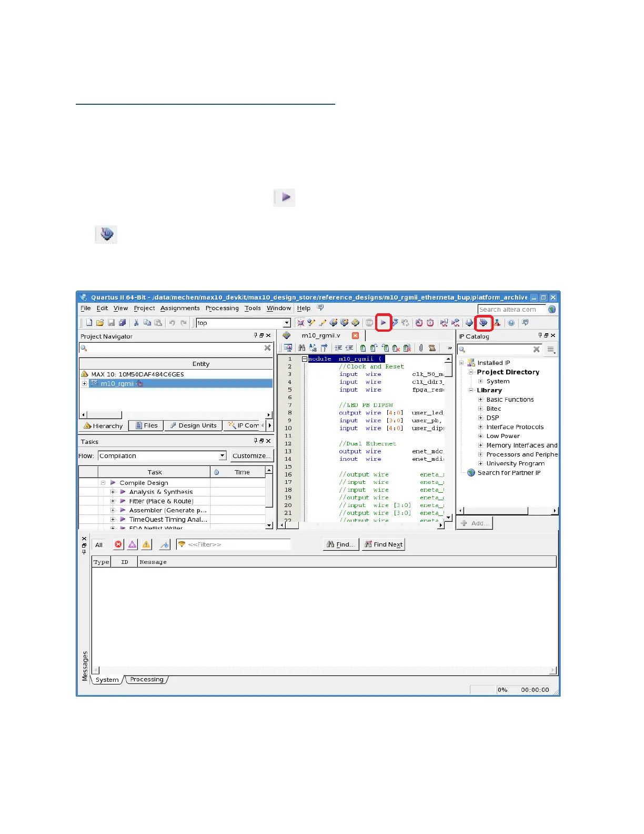Open the Processing menu
This screenshot has height=834, width=644.
tap(222, 309)
